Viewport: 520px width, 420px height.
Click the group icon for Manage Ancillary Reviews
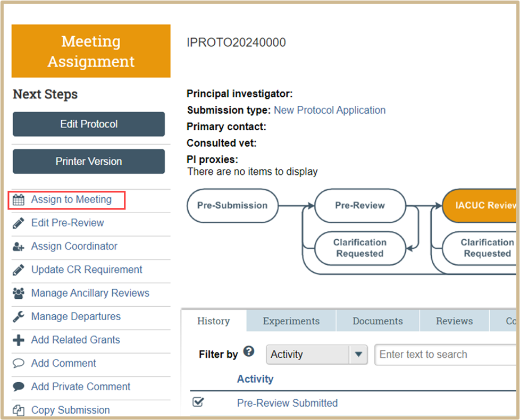click(x=19, y=293)
